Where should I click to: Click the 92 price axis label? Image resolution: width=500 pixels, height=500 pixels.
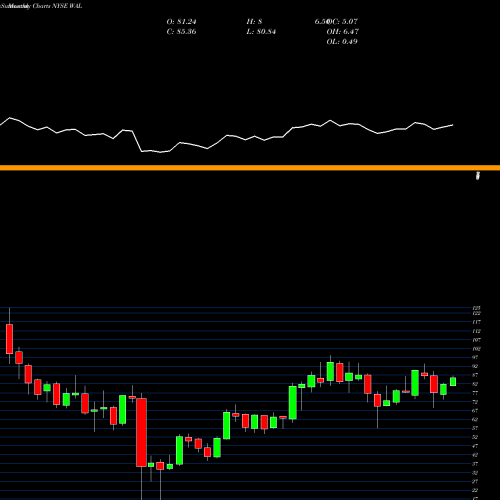475,366
